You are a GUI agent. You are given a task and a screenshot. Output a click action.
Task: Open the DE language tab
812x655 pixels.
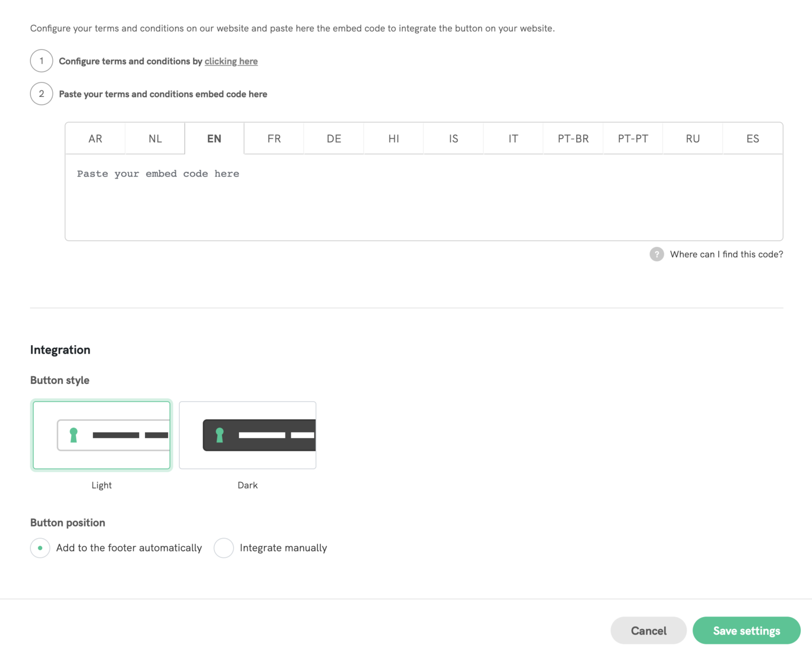334,139
